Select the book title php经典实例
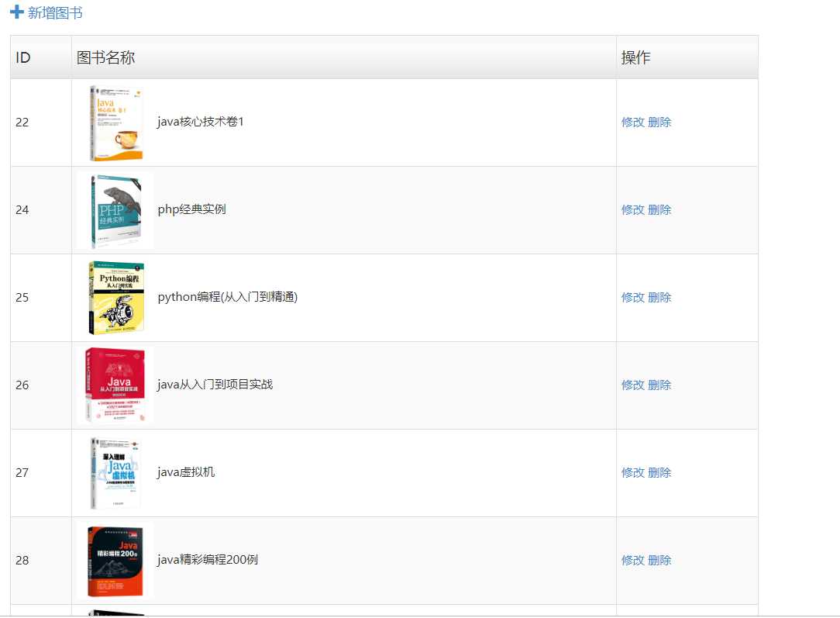840x618 pixels. point(191,209)
